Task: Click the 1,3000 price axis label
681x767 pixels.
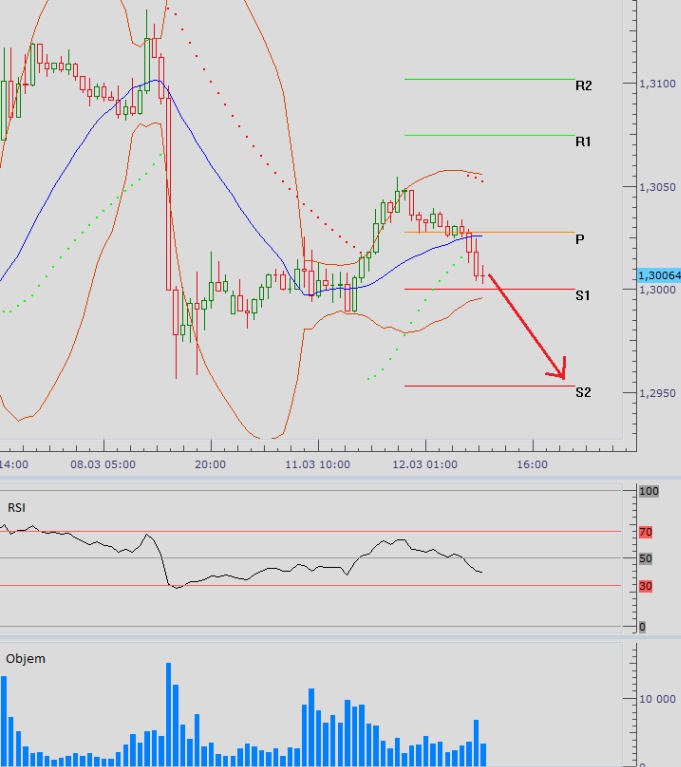Action: tap(658, 290)
